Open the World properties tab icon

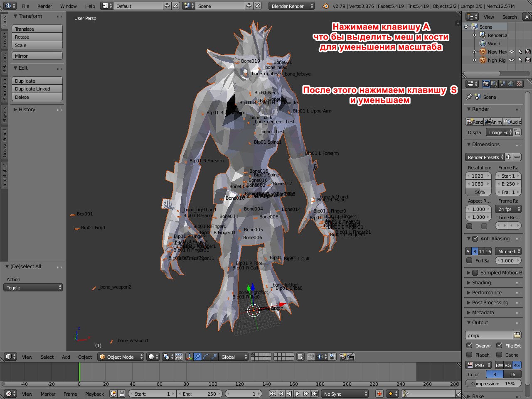coord(511,84)
